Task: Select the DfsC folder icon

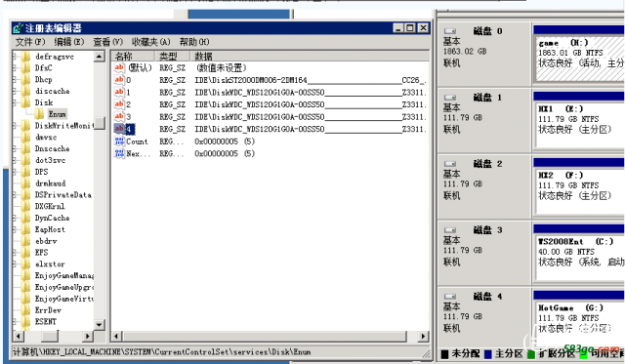Action: (26, 68)
